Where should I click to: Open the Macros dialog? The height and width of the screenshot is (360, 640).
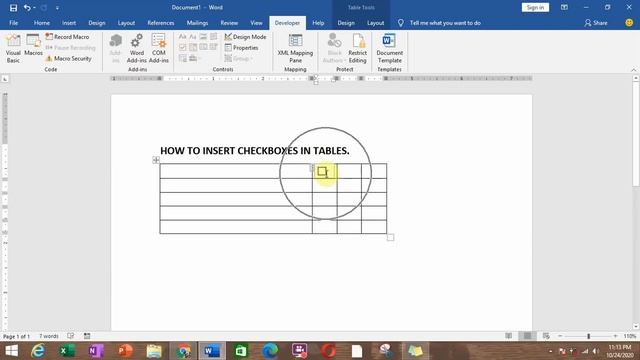coord(33,45)
